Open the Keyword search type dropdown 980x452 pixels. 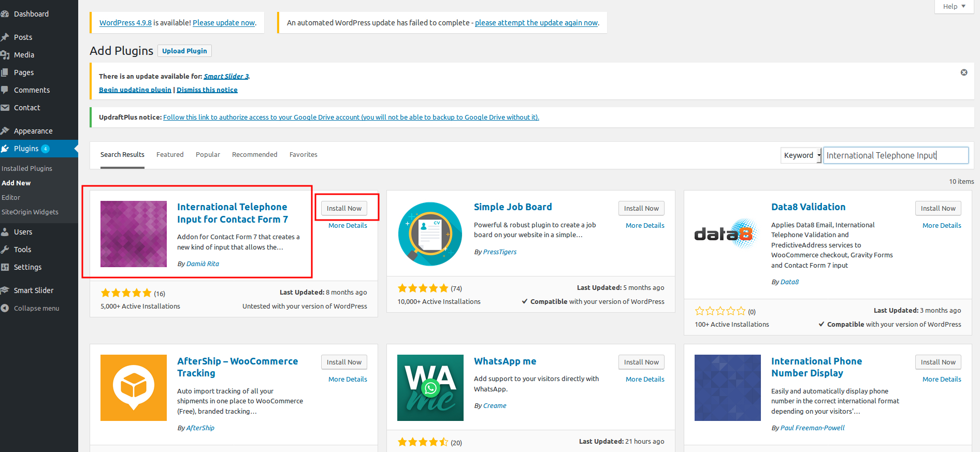801,155
